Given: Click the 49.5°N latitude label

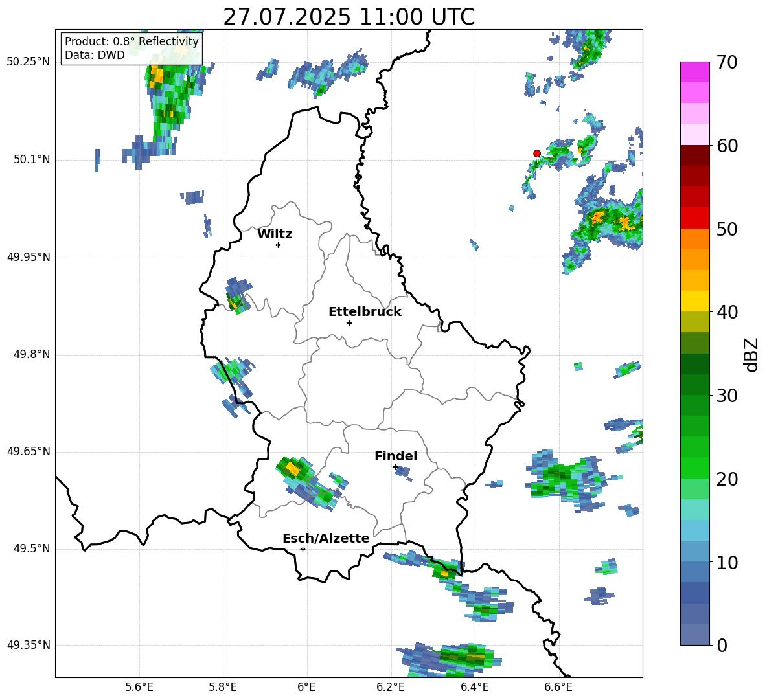Looking at the screenshot, I should (32, 549).
